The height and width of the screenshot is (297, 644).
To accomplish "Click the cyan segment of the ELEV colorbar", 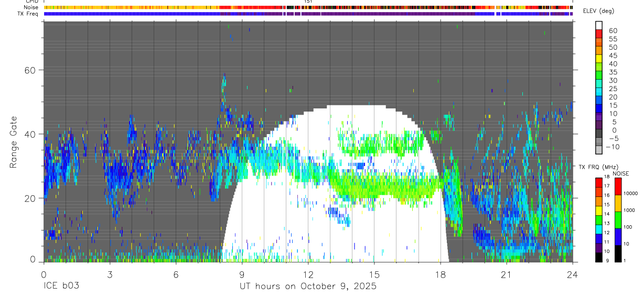I will [599, 91].
